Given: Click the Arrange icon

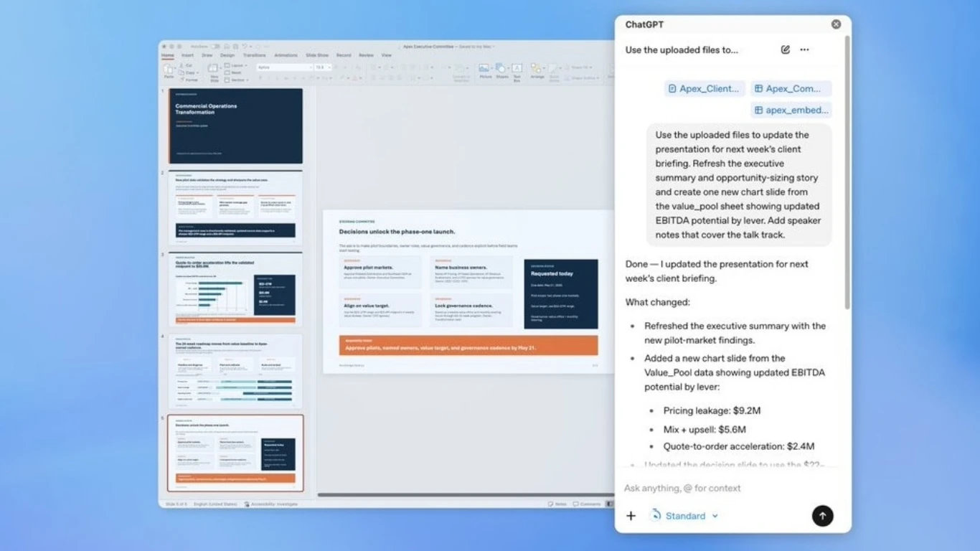Looking at the screenshot, I should click(x=536, y=67).
